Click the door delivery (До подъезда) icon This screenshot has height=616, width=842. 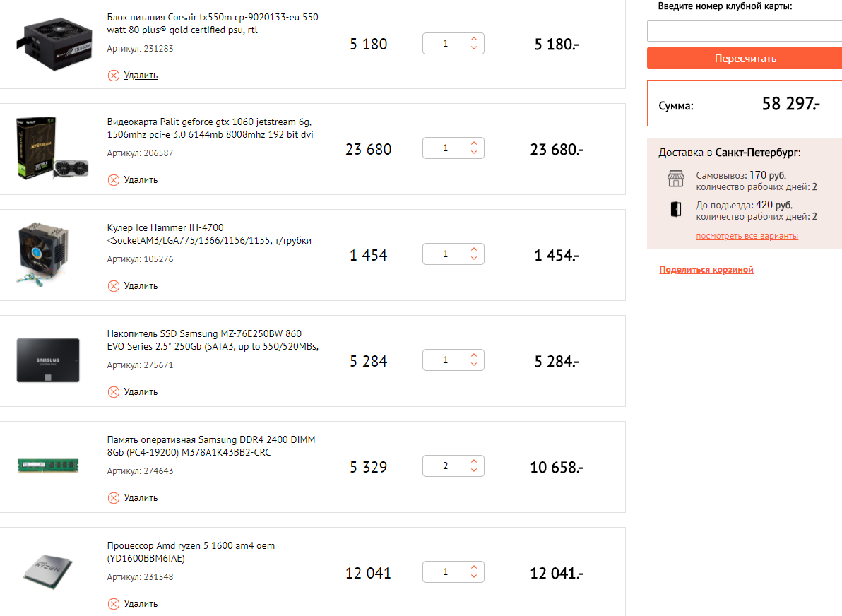click(676, 209)
